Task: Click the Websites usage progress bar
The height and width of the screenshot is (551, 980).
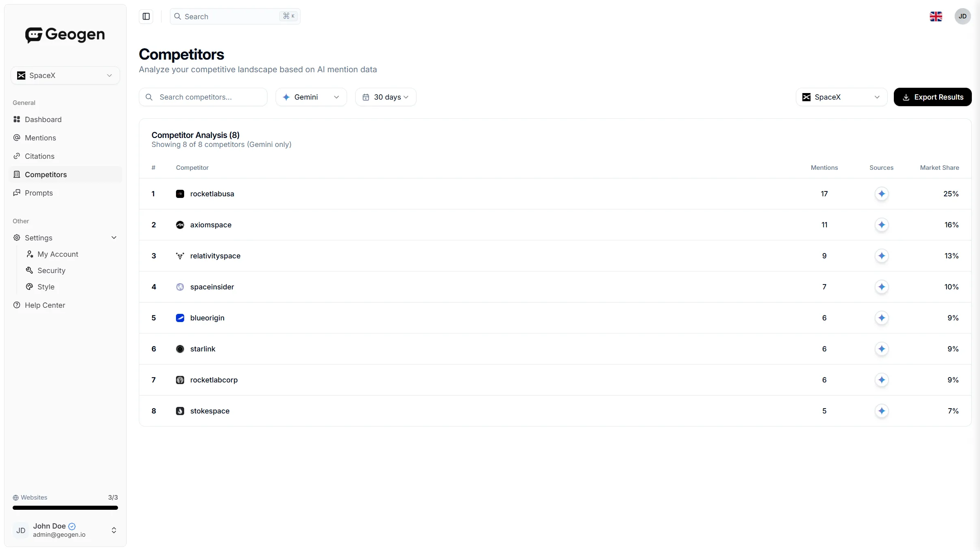Action: [65, 508]
